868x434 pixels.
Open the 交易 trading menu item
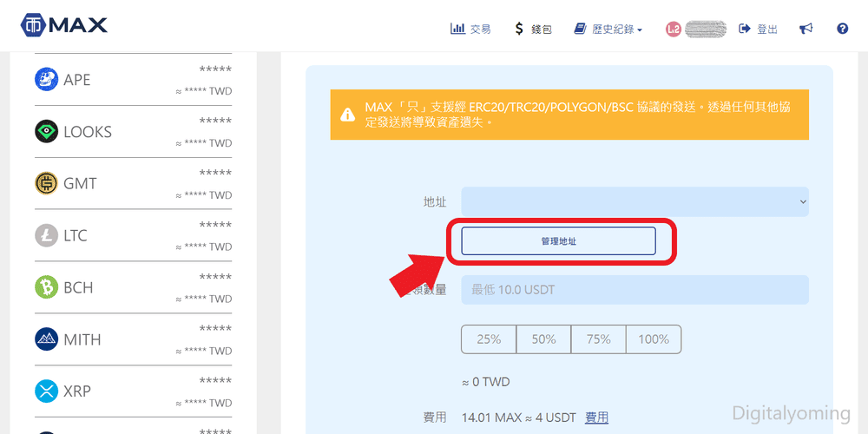[470, 29]
